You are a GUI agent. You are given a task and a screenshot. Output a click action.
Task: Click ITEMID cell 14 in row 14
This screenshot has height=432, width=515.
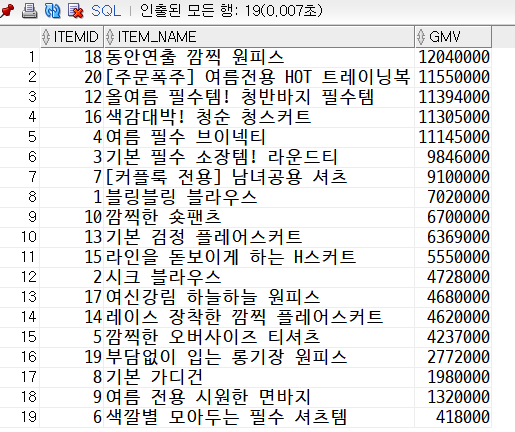[x=71, y=317]
